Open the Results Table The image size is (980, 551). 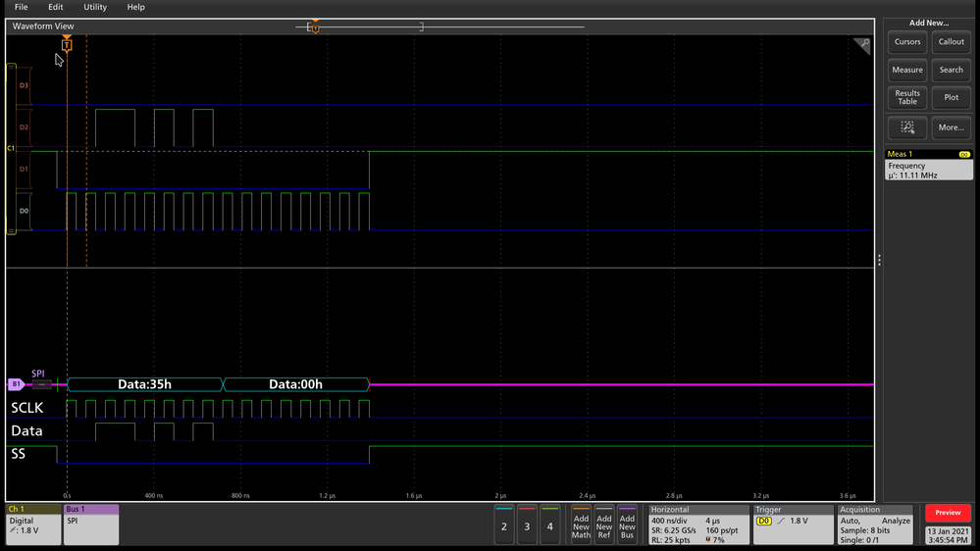(x=906, y=97)
